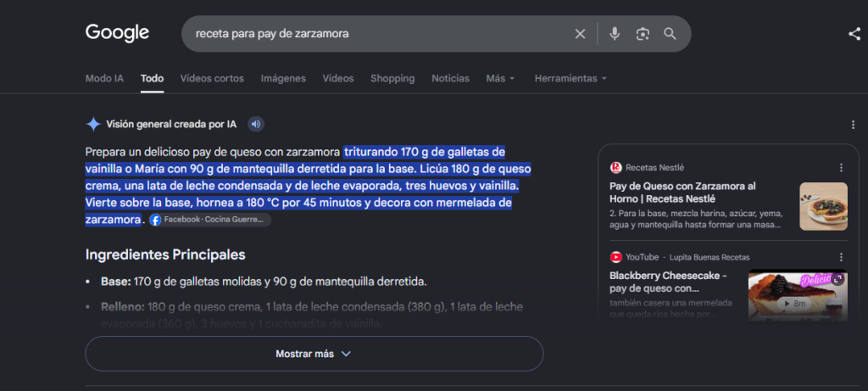
Task: Expand overview with Mostrar más button
Action: pos(314,354)
